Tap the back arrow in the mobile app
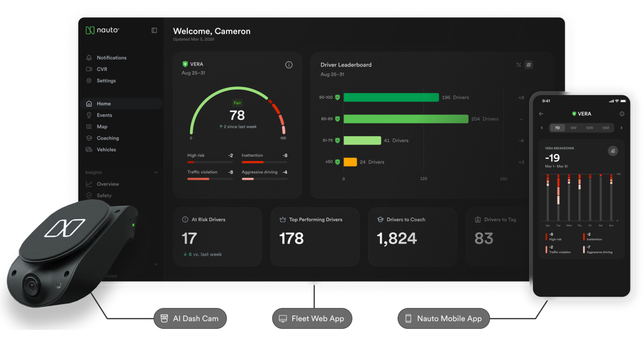 coord(541,114)
